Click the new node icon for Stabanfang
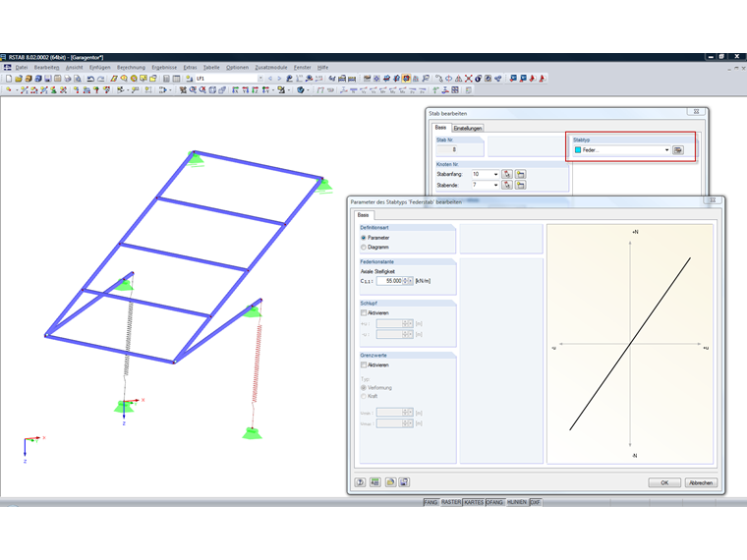747x560 pixels. click(x=520, y=174)
